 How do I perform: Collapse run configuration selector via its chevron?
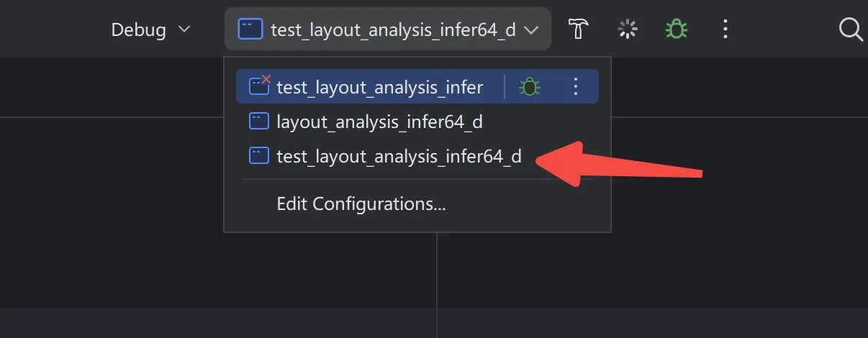(531, 30)
